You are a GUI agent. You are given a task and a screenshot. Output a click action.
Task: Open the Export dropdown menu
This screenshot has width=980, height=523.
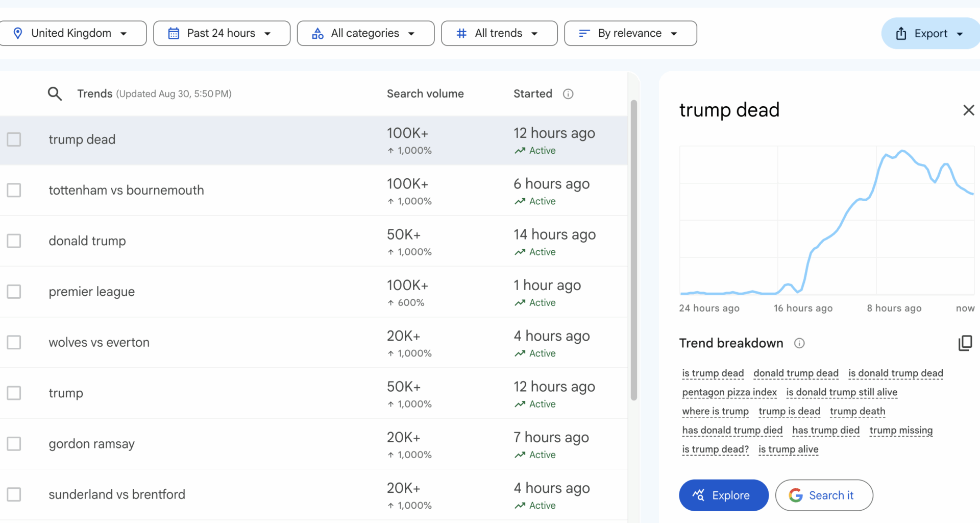[930, 33]
